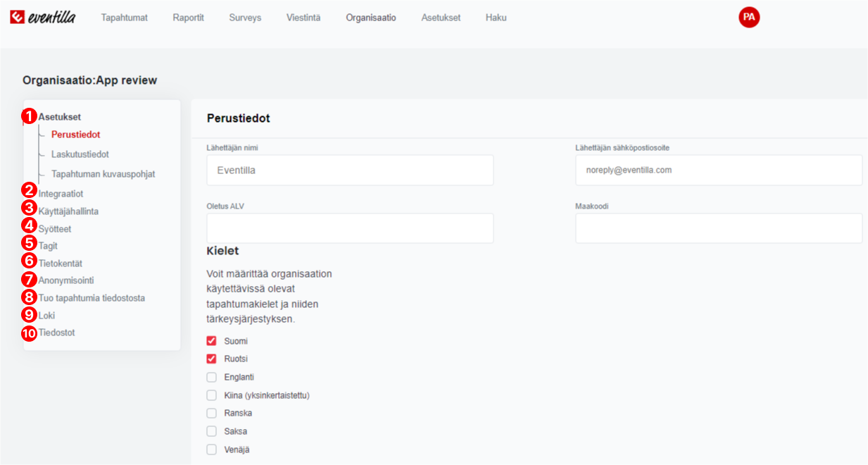Collapse the Asetukset sidebar section
This screenshot has width=868, height=465.
(x=60, y=117)
